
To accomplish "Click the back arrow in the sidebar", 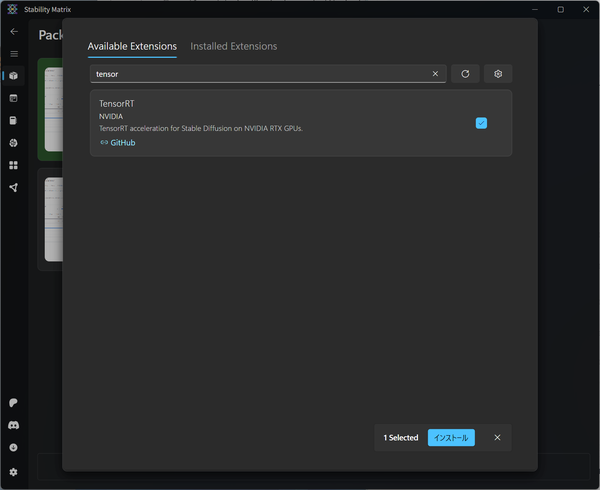I will click(x=14, y=31).
